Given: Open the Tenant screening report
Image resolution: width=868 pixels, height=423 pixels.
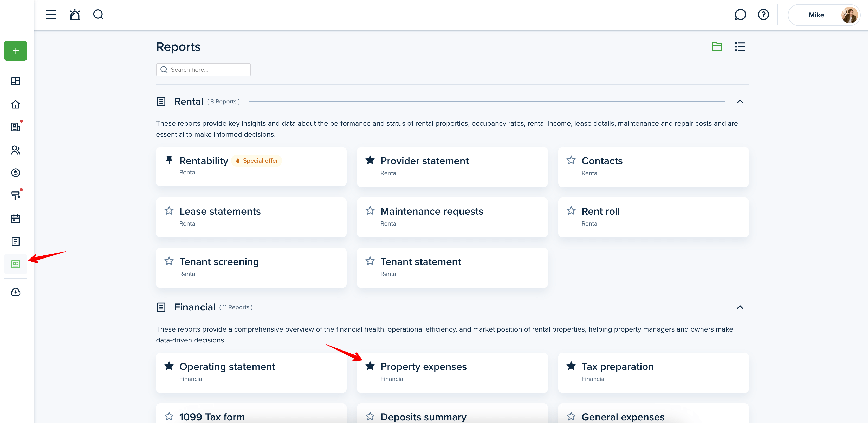Looking at the screenshot, I should coord(251,268).
